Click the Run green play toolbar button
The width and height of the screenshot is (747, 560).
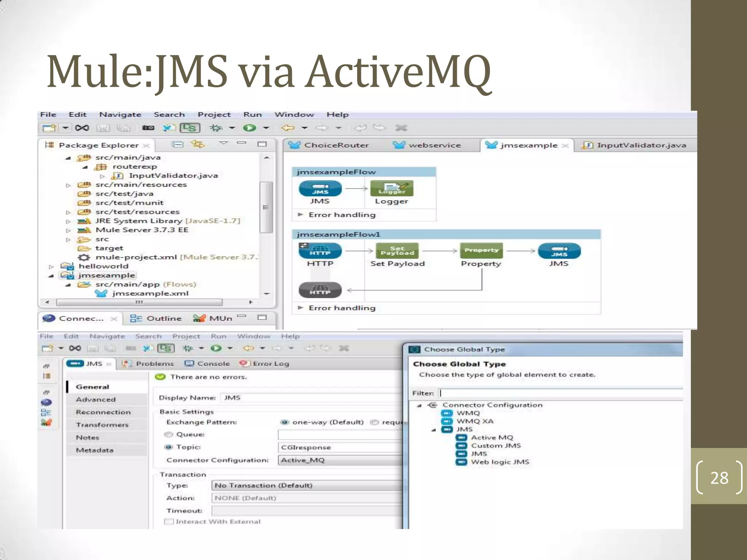(x=250, y=128)
